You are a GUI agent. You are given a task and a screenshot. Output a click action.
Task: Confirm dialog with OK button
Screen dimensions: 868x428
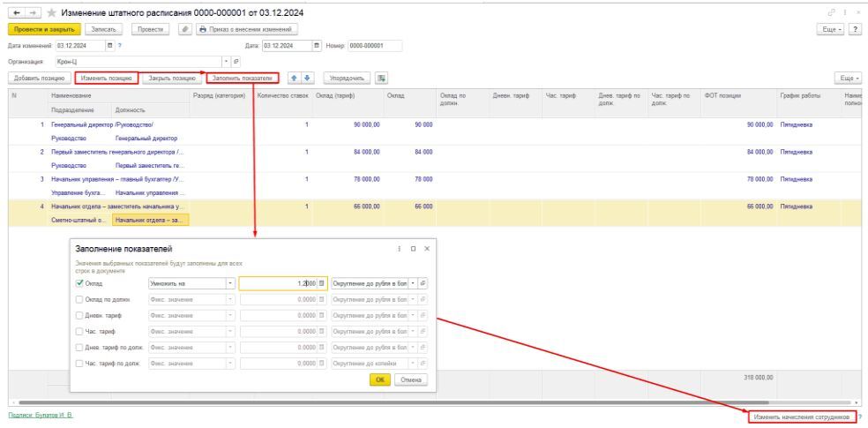(379, 380)
